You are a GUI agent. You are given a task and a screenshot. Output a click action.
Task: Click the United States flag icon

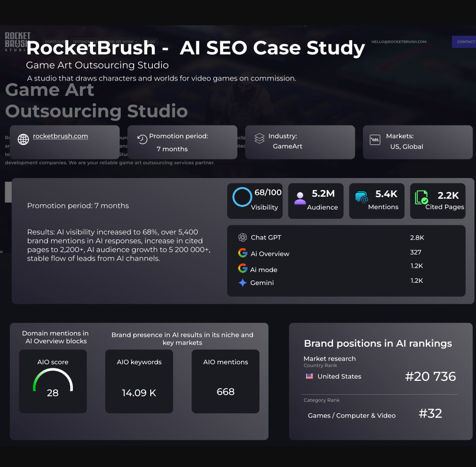pyautogui.click(x=309, y=376)
